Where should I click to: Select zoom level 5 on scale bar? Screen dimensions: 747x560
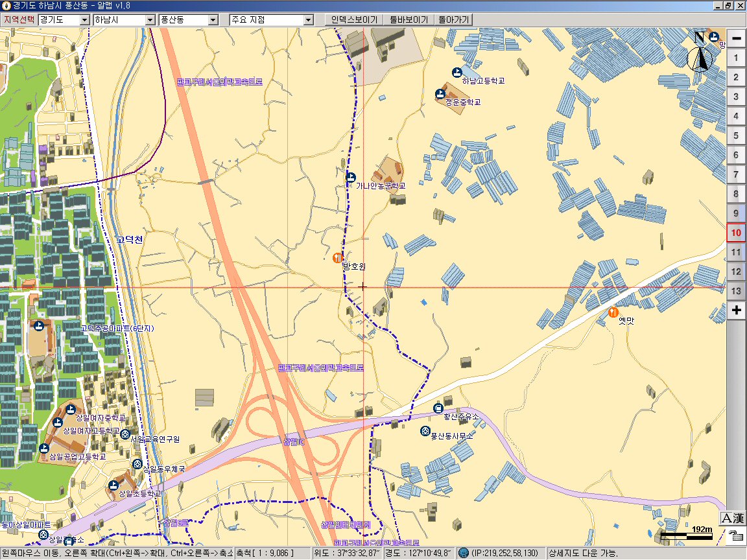pyautogui.click(x=736, y=135)
